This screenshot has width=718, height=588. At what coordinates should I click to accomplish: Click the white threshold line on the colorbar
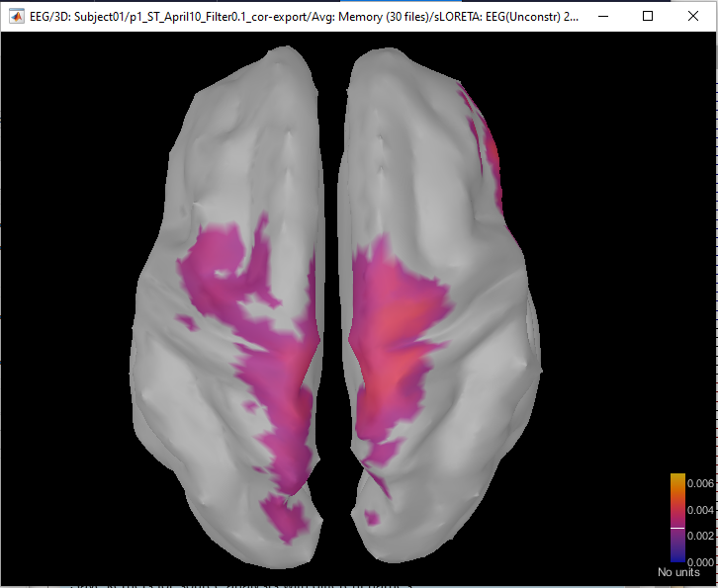click(x=677, y=528)
